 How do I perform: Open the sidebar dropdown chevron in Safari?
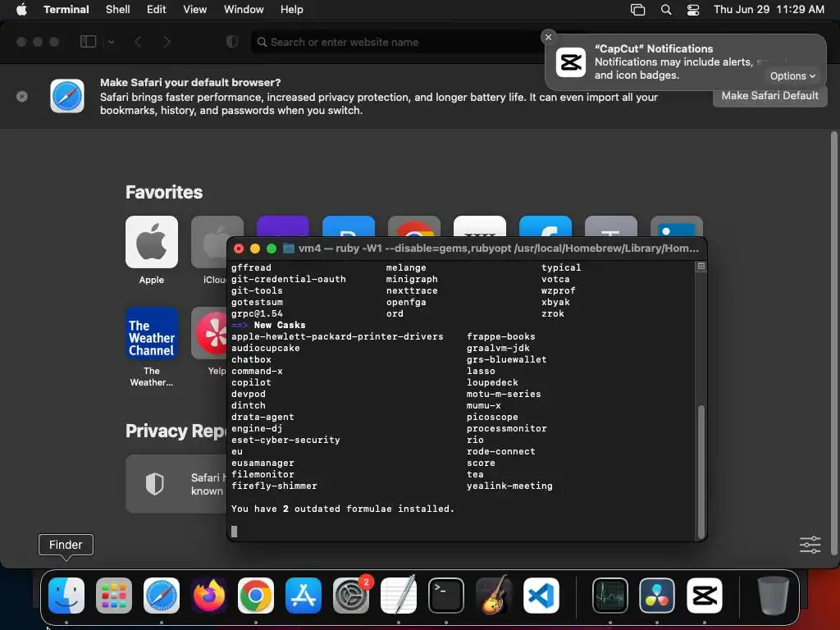pos(111,42)
